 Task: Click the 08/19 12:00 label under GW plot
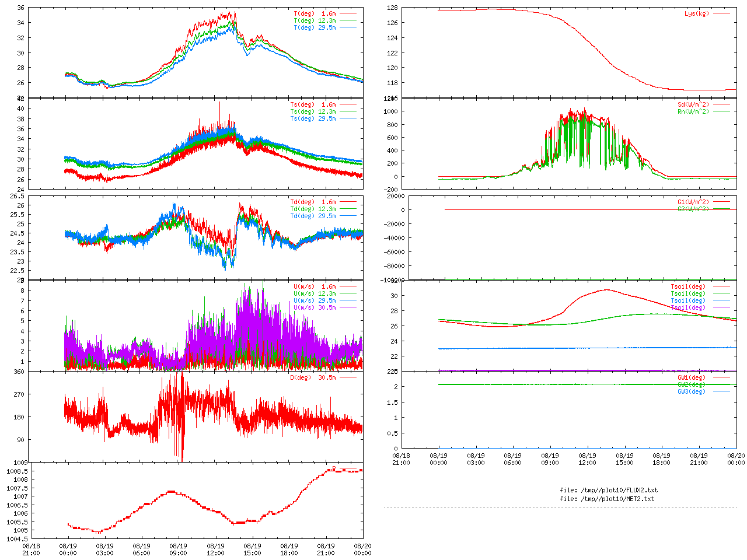click(x=587, y=459)
